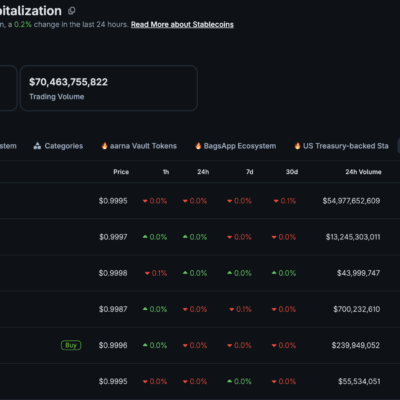The height and width of the screenshot is (400, 400).
Task: Open the Read More about Stablecoins link
Action: click(182, 24)
